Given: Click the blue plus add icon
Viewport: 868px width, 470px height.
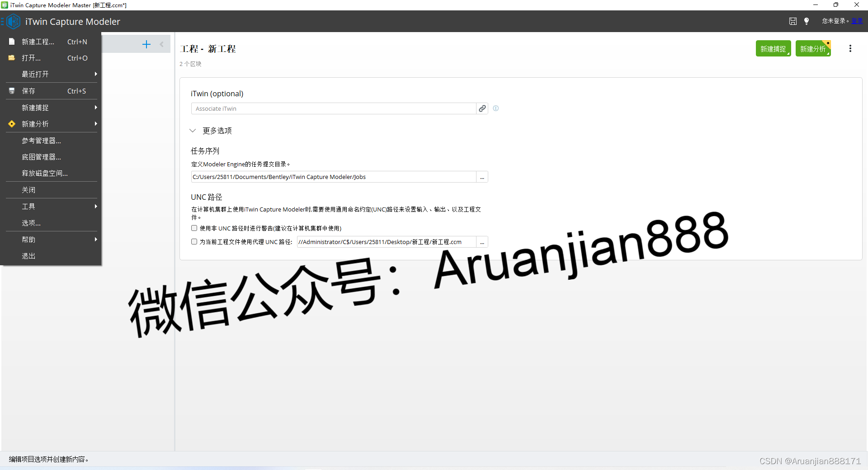Looking at the screenshot, I should pos(146,44).
